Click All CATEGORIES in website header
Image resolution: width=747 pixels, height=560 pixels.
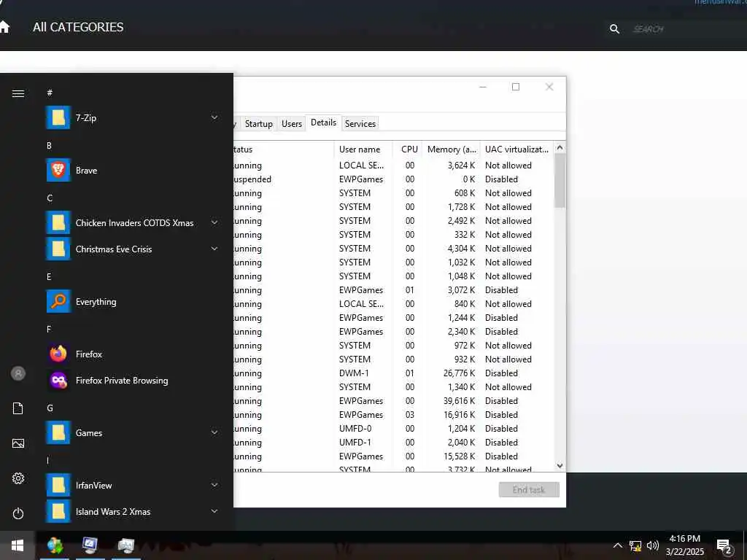coord(78,27)
